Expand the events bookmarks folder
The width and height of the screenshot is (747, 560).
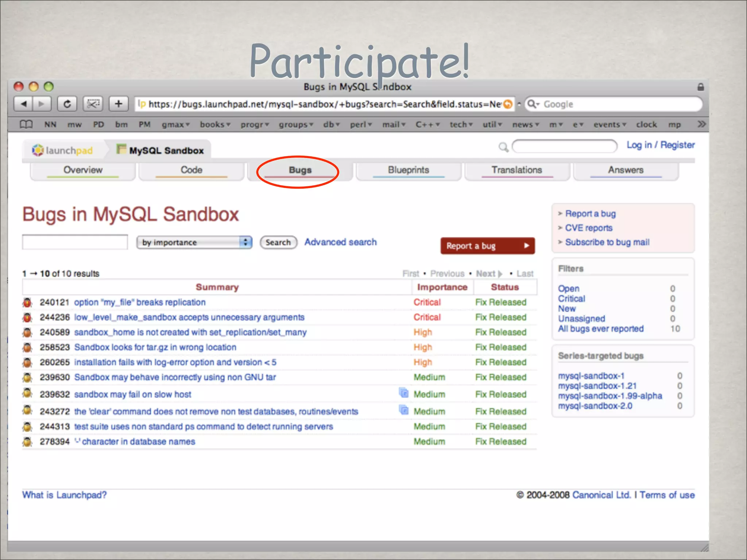pos(610,125)
